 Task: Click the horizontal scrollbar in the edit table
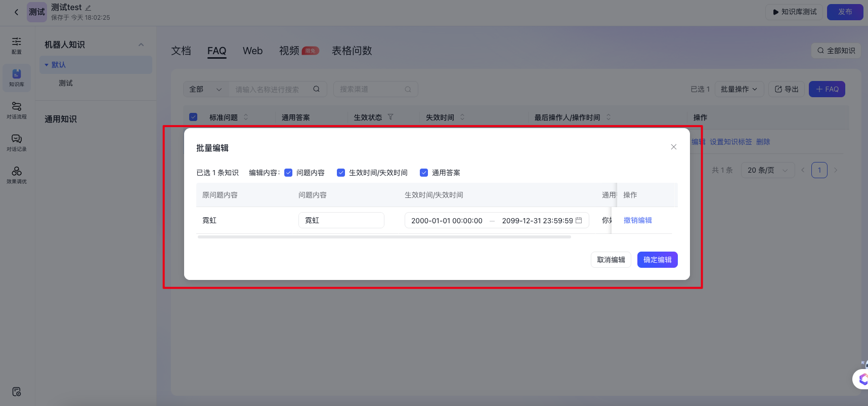(384, 237)
